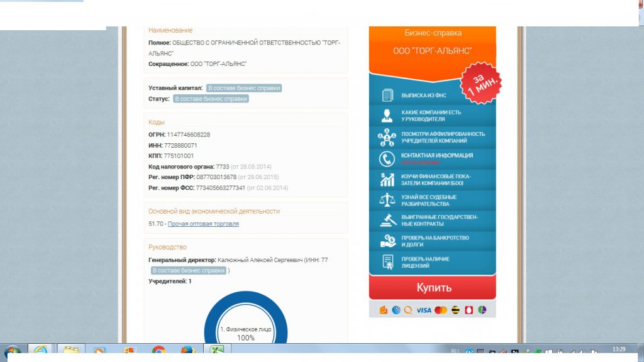Click the tax authority code 7733
The width and height of the screenshot is (644, 362).
223,167
